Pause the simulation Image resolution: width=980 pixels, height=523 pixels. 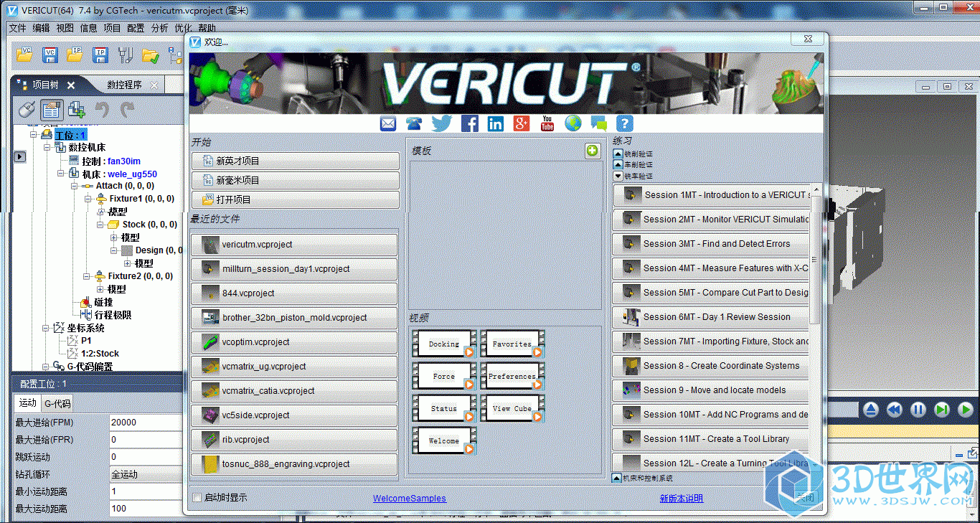(x=918, y=410)
